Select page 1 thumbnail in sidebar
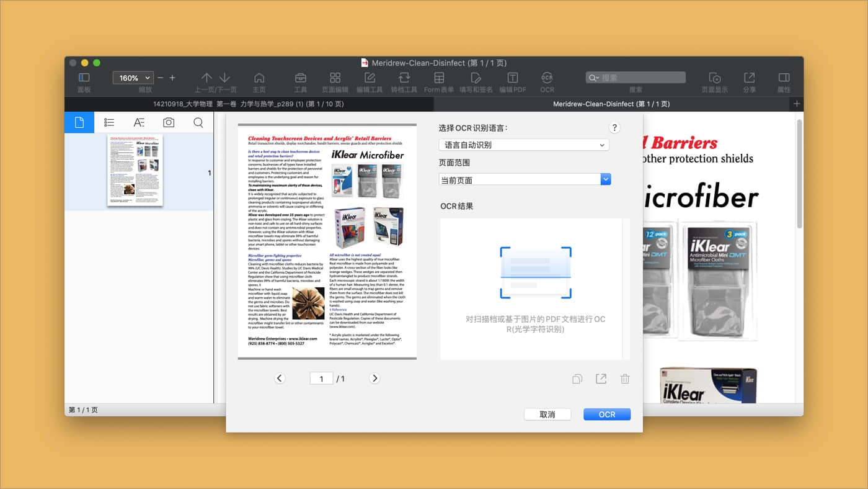 135,171
